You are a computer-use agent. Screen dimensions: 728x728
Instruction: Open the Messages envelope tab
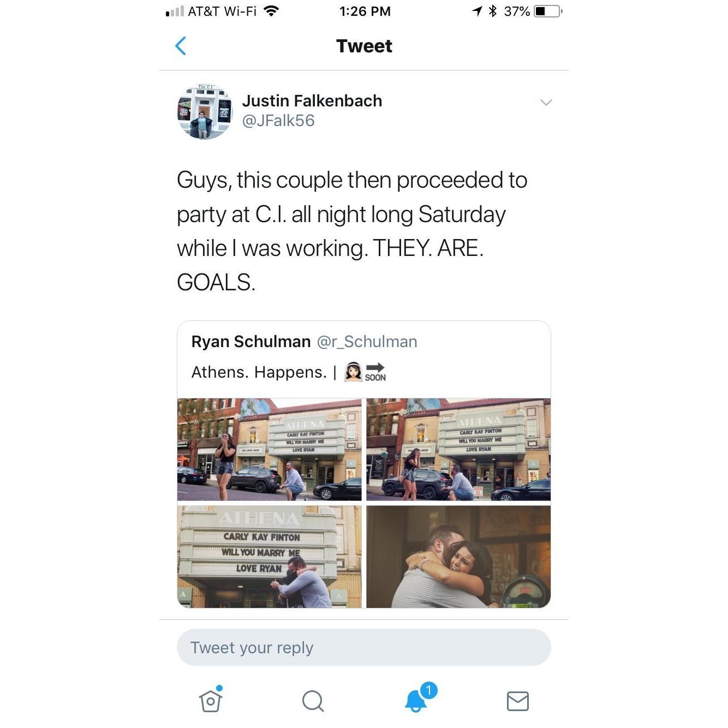pyautogui.click(x=517, y=701)
